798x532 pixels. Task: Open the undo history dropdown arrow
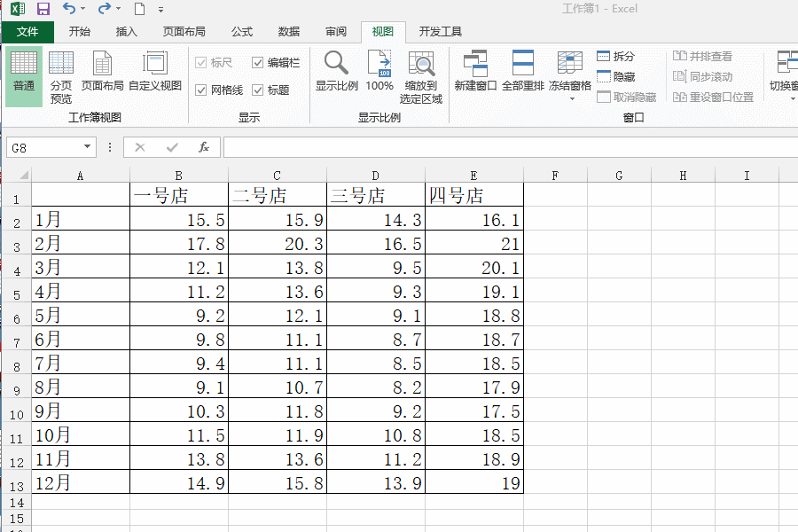[83, 9]
